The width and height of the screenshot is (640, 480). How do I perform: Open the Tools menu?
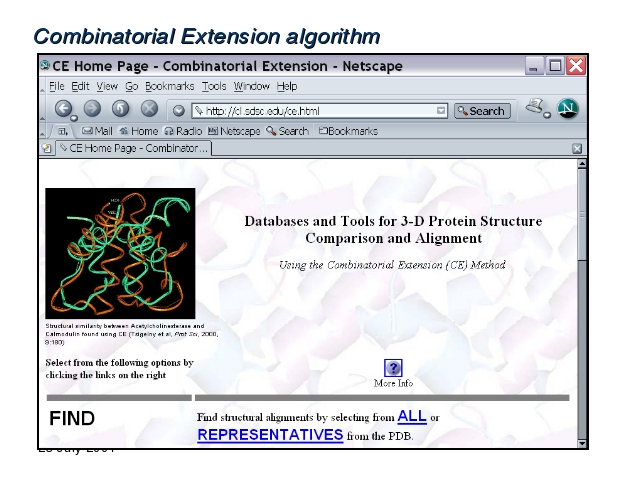point(216,87)
